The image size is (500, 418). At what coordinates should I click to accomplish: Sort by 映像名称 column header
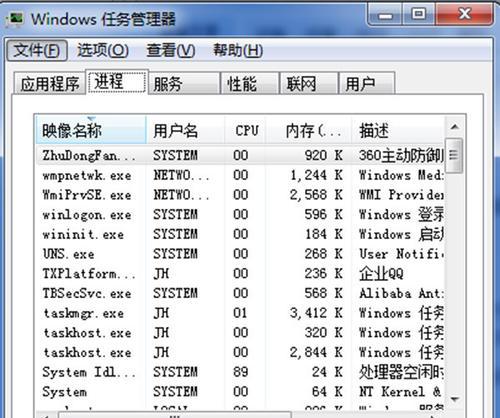[x=91, y=130]
